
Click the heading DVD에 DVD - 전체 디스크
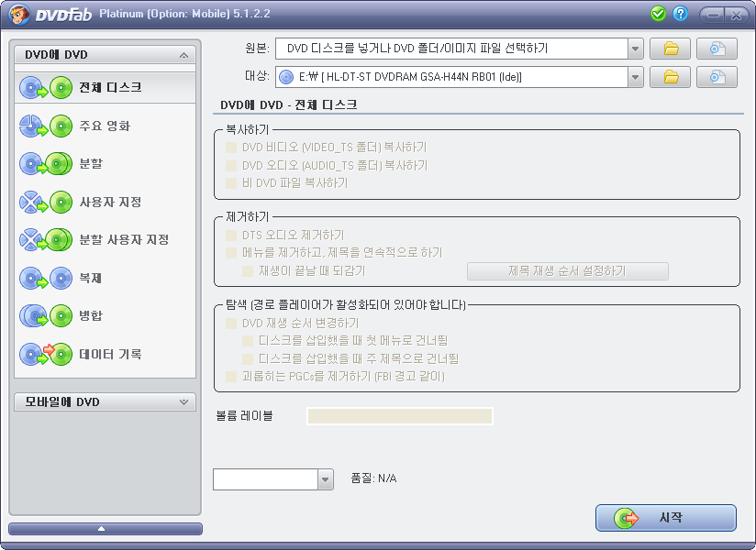point(288,105)
